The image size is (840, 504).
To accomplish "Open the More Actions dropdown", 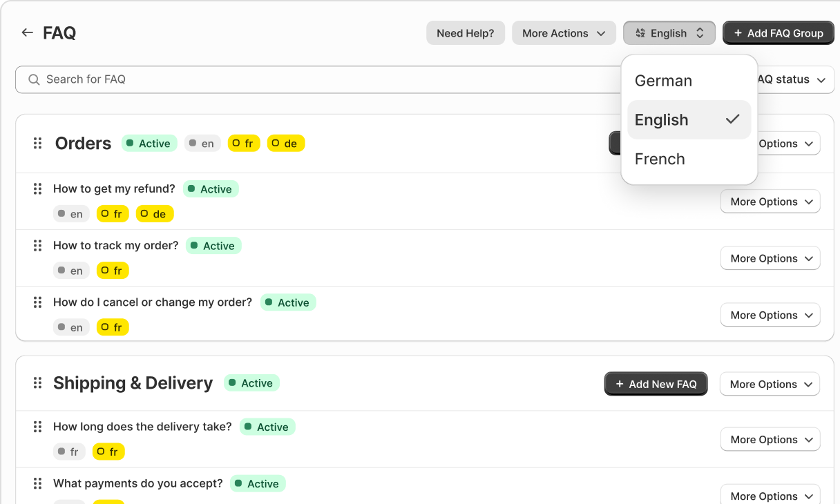I will (563, 33).
